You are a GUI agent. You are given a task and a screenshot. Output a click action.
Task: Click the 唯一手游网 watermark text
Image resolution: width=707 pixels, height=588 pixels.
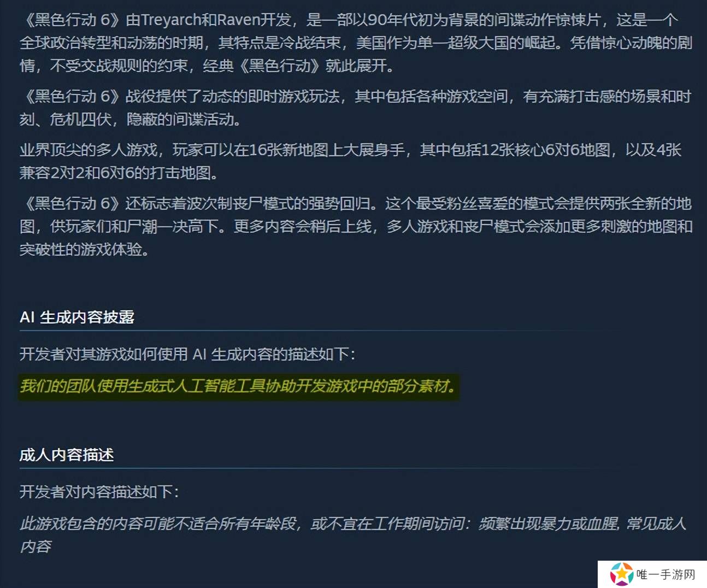pyautogui.click(x=665, y=574)
